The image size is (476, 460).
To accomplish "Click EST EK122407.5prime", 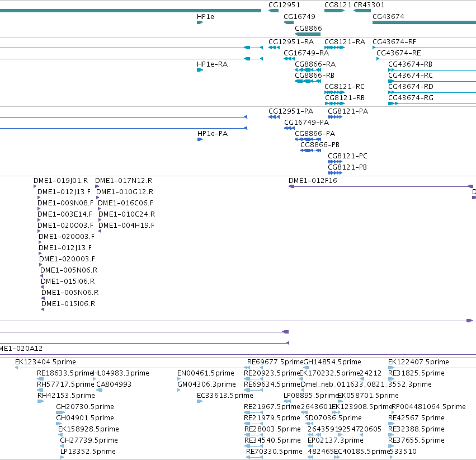I will point(418,362).
